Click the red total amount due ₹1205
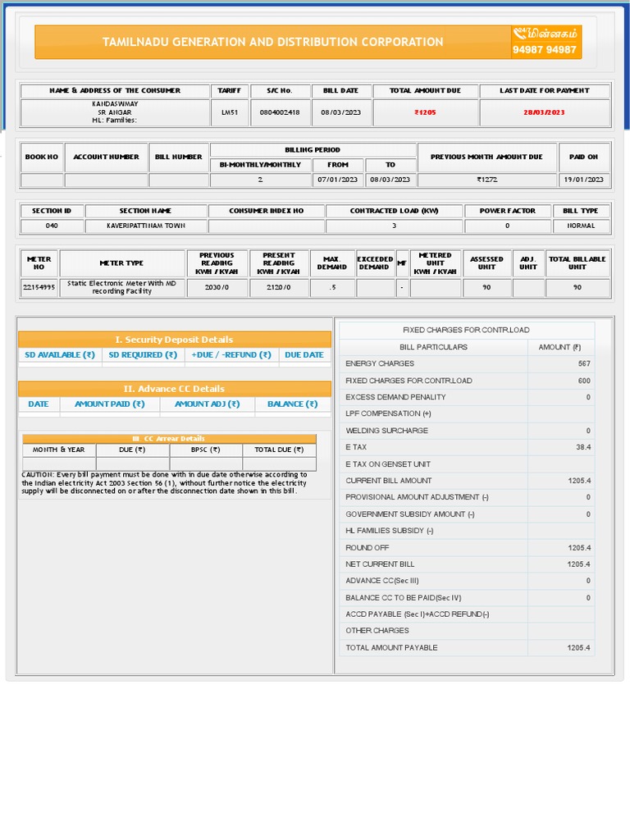630x840 pixels. (425, 112)
